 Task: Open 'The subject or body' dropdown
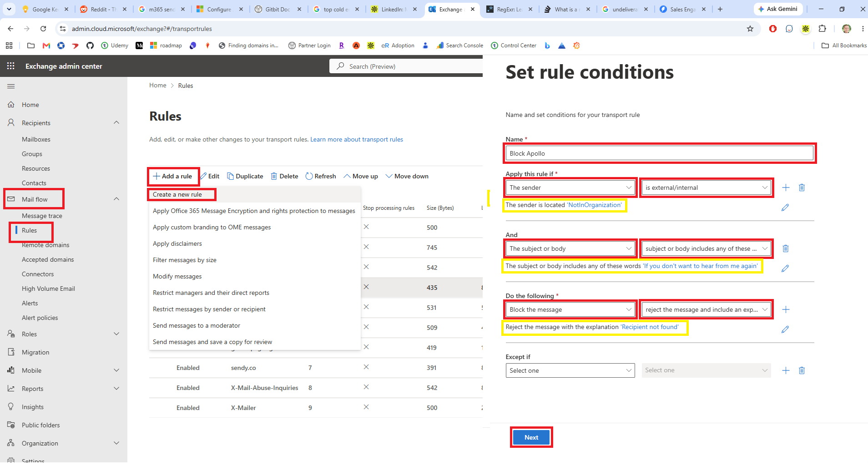(570, 248)
